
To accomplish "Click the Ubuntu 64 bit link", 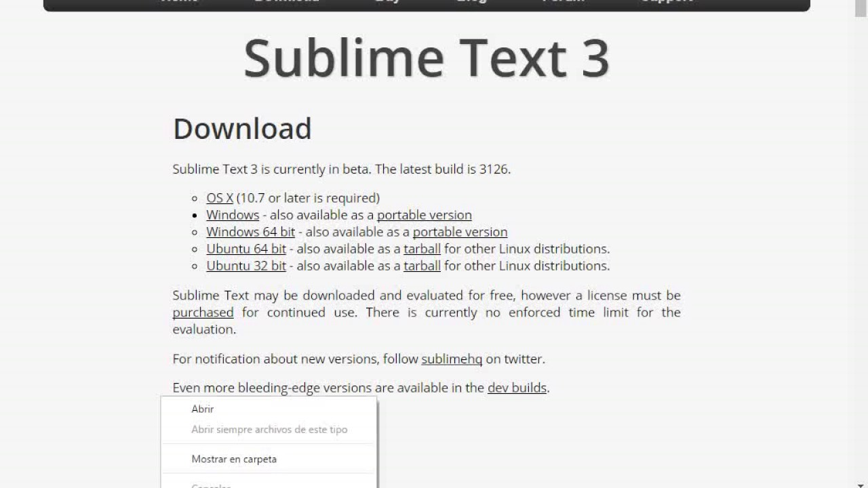I will pyautogui.click(x=246, y=249).
